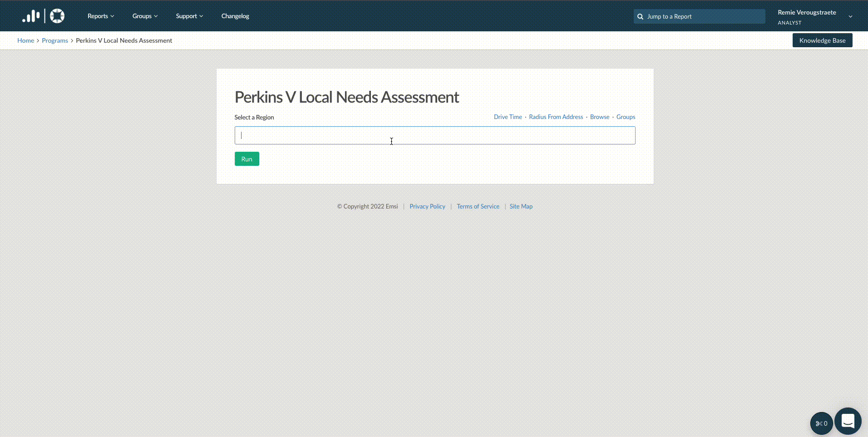Click the Browse region link

[599, 117]
